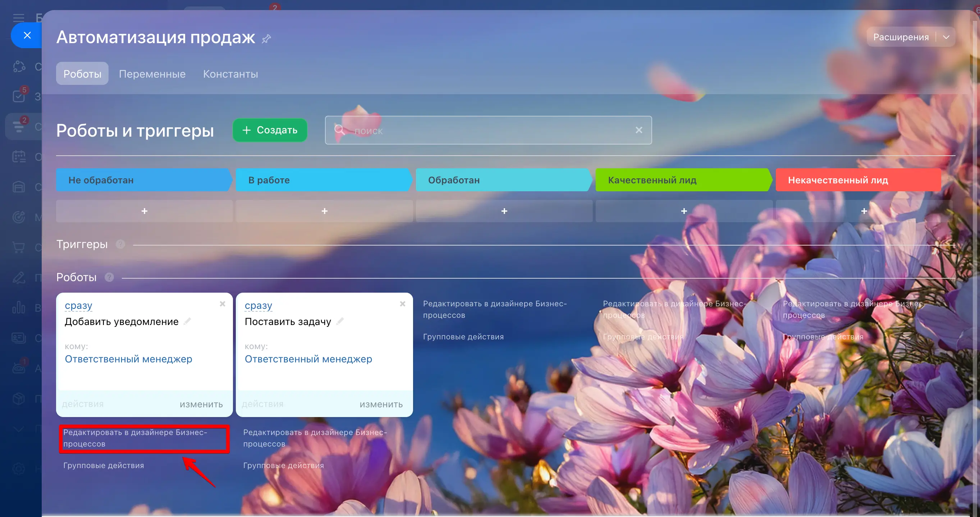Open the help question mark beside Роботы
The width and height of the screenshot is (980, 517).
pos(109,277)
